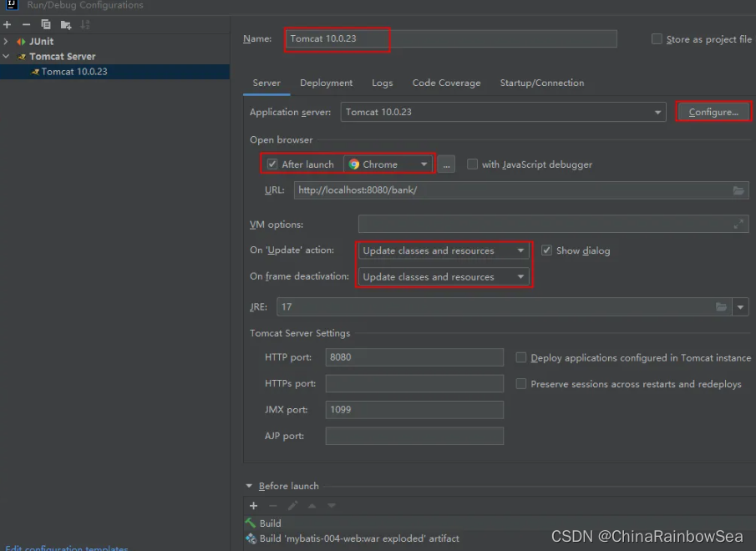
Task: Uncheck the After launch checkbox
Action: tap(272, 164)
